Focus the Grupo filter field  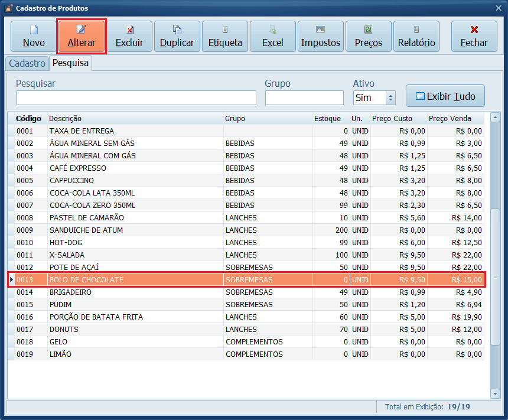pos(304,97)
